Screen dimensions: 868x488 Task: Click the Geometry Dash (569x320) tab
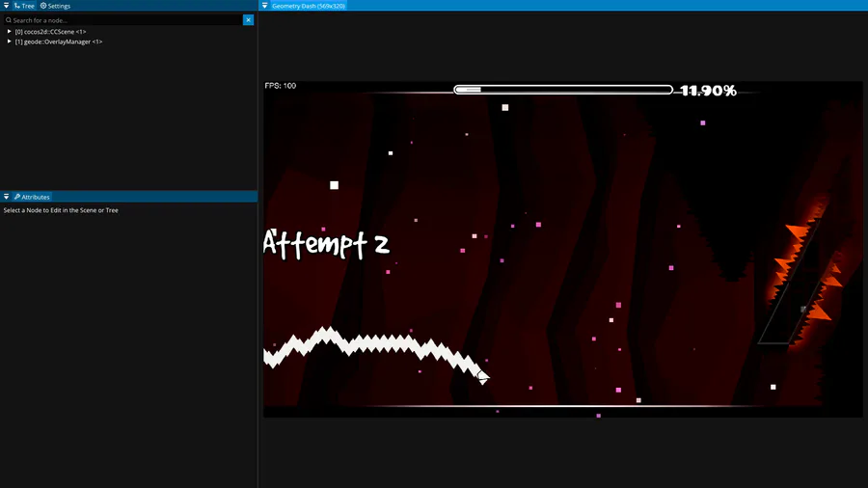tap(309, 6)
